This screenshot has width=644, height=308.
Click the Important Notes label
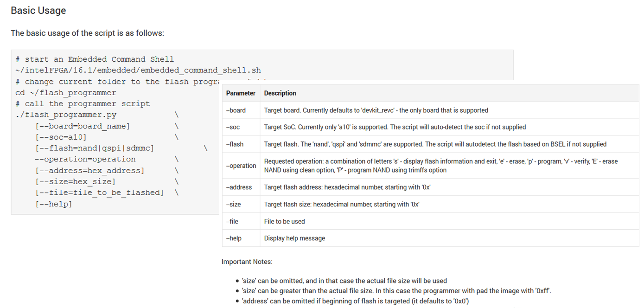point(247,262)
